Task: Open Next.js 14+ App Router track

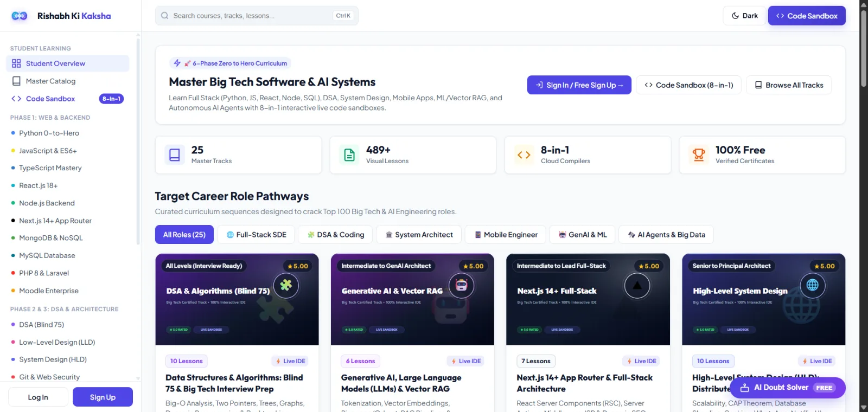Action: [x=68, y=221]
